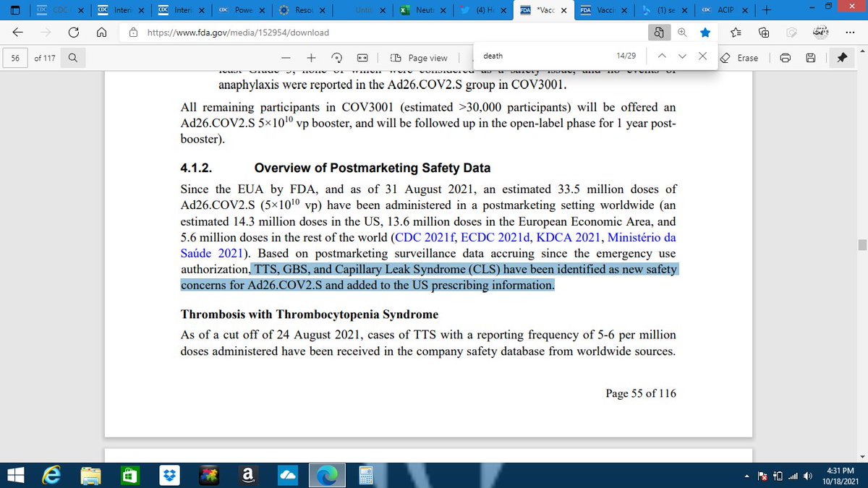
Task: Close the Powe CDC tab
Action: tap(261, 10)
